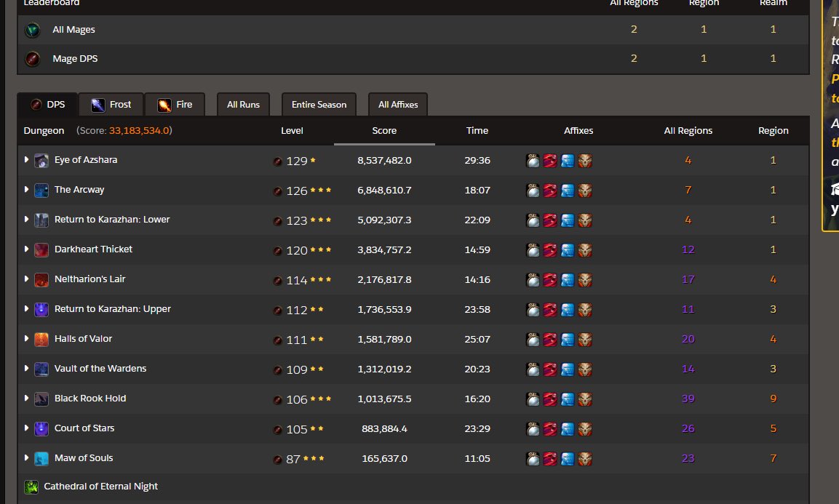
Task: Click red swirl affix icon in The Arcway row
Action: 550,191
